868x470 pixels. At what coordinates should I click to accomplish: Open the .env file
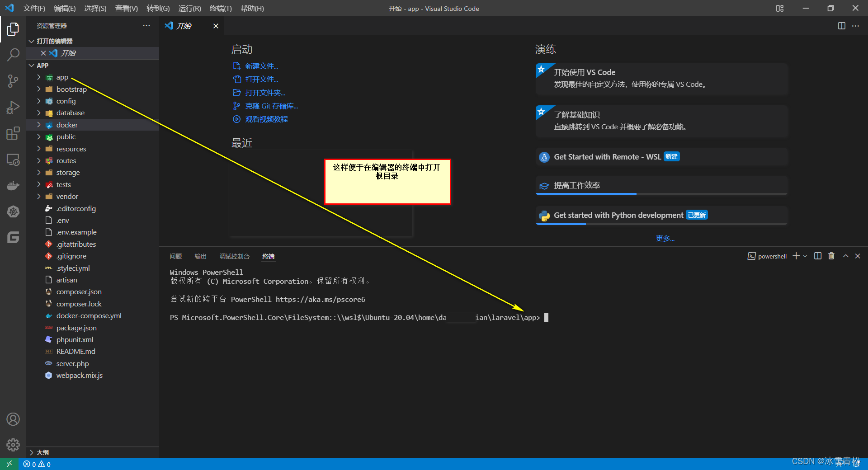click(x=63, y=220)
